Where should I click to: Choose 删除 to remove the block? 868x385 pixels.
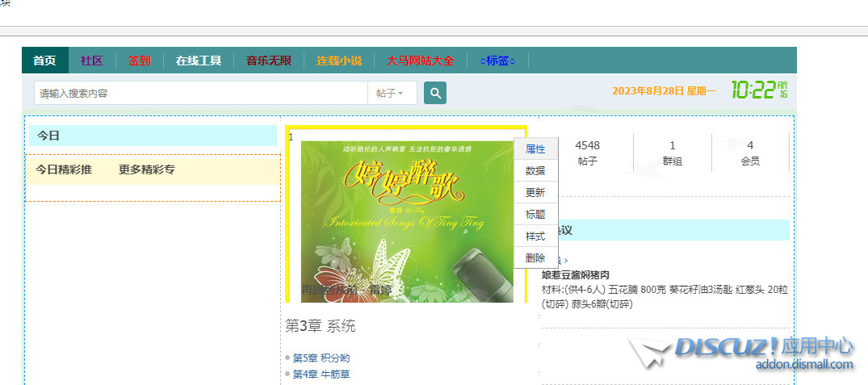[x=535, y=258]
